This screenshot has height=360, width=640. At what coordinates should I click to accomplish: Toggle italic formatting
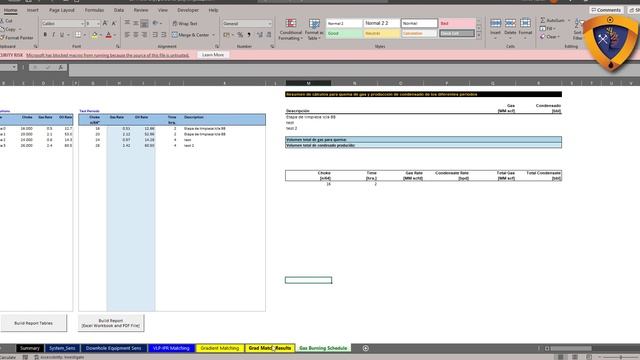(53, 35)
